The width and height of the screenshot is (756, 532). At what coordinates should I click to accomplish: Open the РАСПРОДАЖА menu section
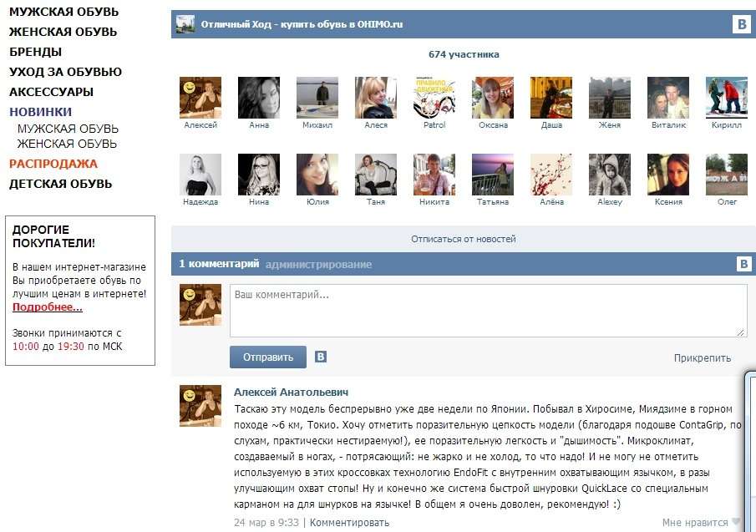pyautogui.click(x=53, y=164)
